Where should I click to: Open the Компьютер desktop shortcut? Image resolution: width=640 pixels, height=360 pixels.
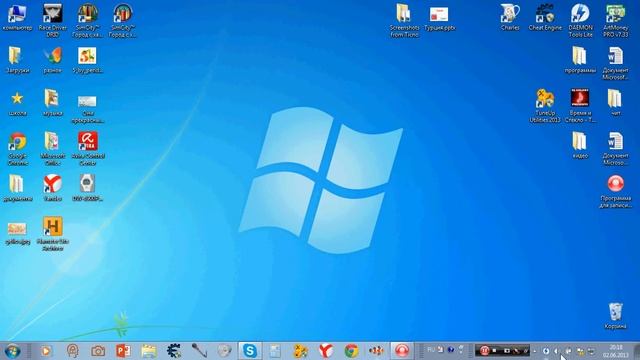click(x=17, y=18)
